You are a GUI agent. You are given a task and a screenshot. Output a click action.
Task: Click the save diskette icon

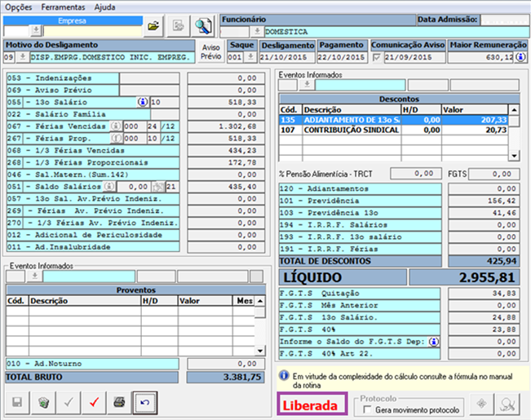pyautogui.click(x=17, y=402)
